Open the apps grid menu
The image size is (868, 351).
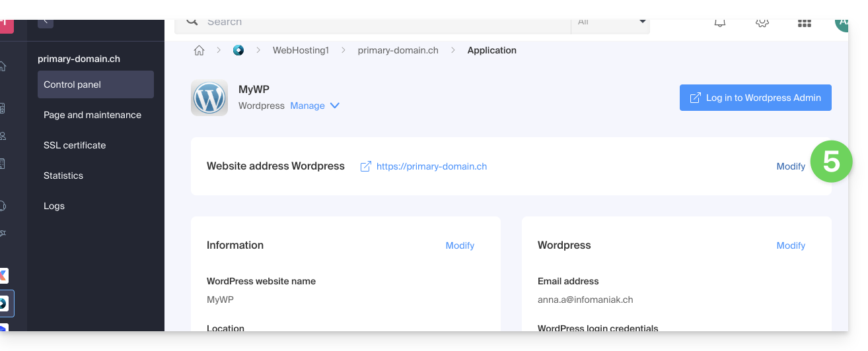point(804,23)
